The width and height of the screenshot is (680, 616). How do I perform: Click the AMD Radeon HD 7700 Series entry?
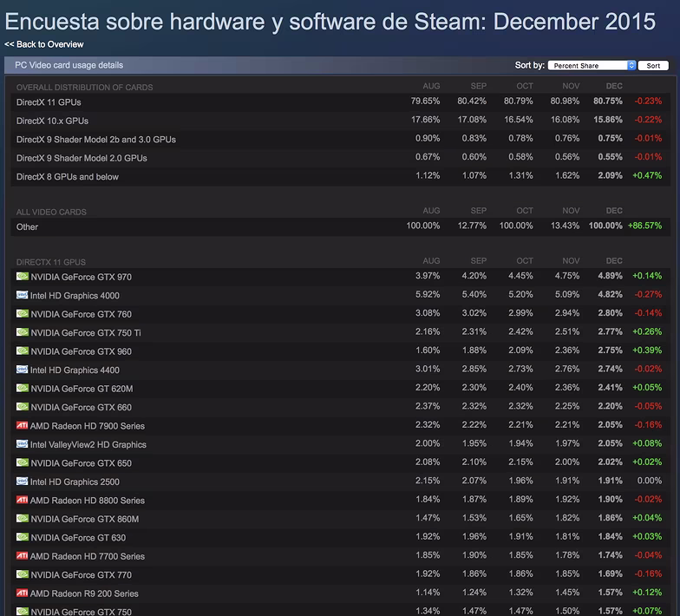pos(87,556)
